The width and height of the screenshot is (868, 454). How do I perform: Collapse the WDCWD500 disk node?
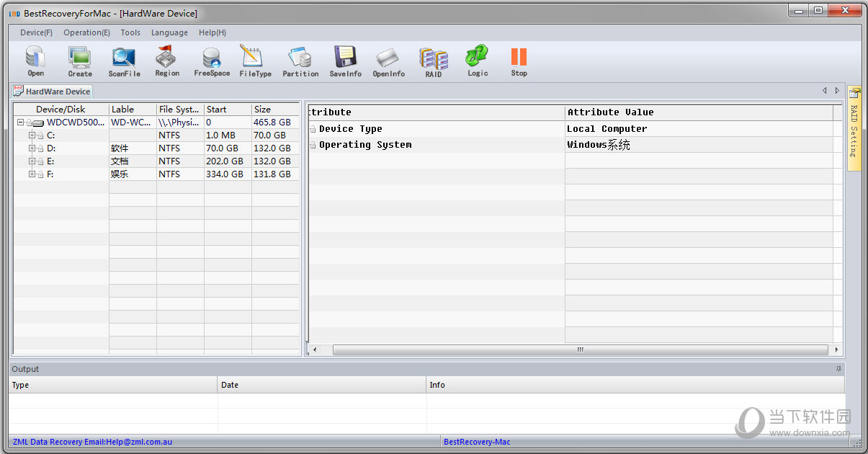pos(21,123)
